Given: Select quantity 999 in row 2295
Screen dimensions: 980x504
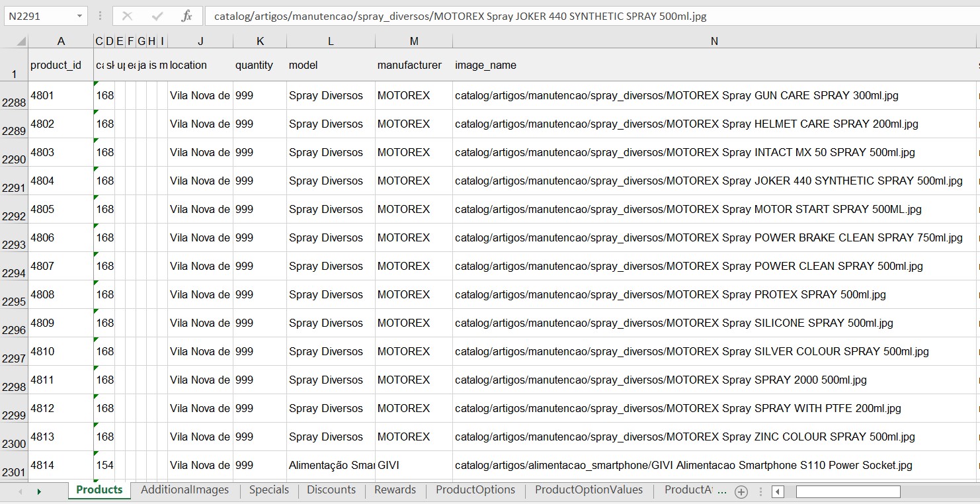Looking at the screenshot, I should (260, 294).
